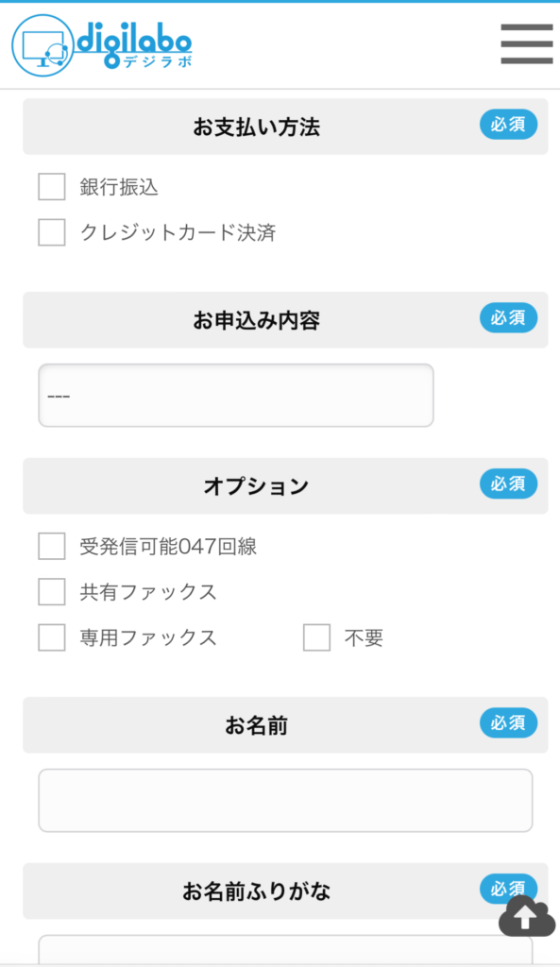Viewport: 560px width, 967px height.
Task: Click the 必須 badge beside オプション
Action: coord(508,483)
